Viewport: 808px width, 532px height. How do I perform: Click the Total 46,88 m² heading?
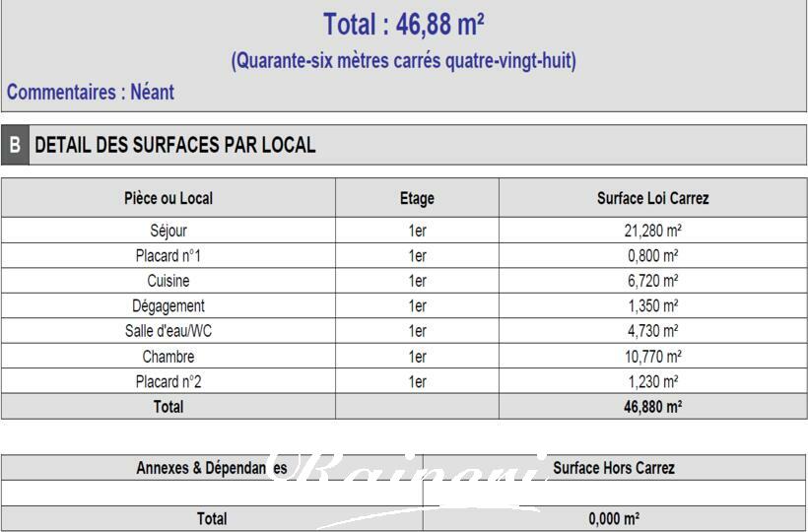(x=403, y=25)
